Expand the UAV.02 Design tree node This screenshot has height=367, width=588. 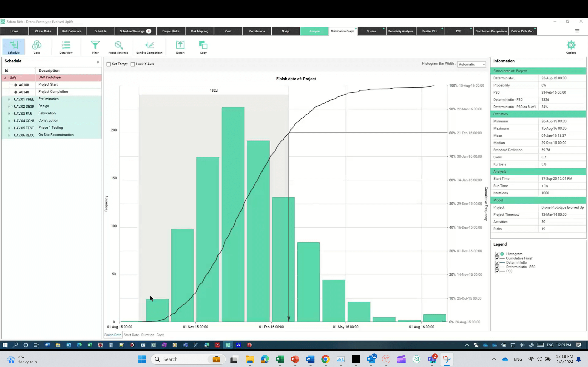pos(9,106)
